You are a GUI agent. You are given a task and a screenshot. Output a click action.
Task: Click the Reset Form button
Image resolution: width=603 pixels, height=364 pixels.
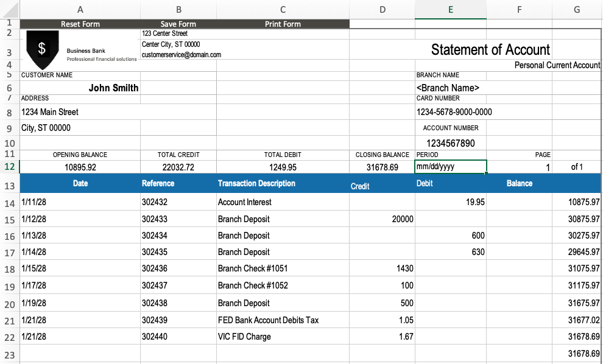(x=80, y=24)
